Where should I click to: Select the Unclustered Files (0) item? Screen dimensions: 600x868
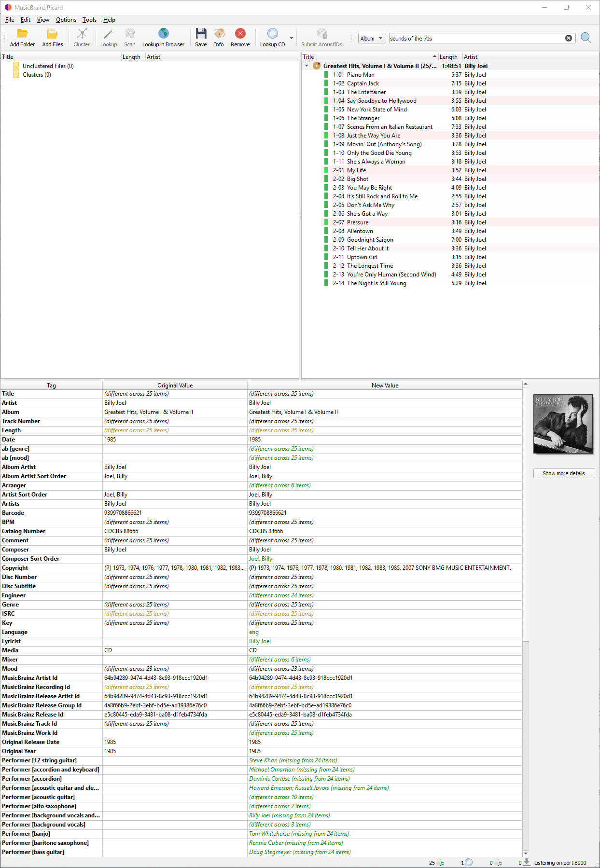pyautogui.click(x=48, y=66)
